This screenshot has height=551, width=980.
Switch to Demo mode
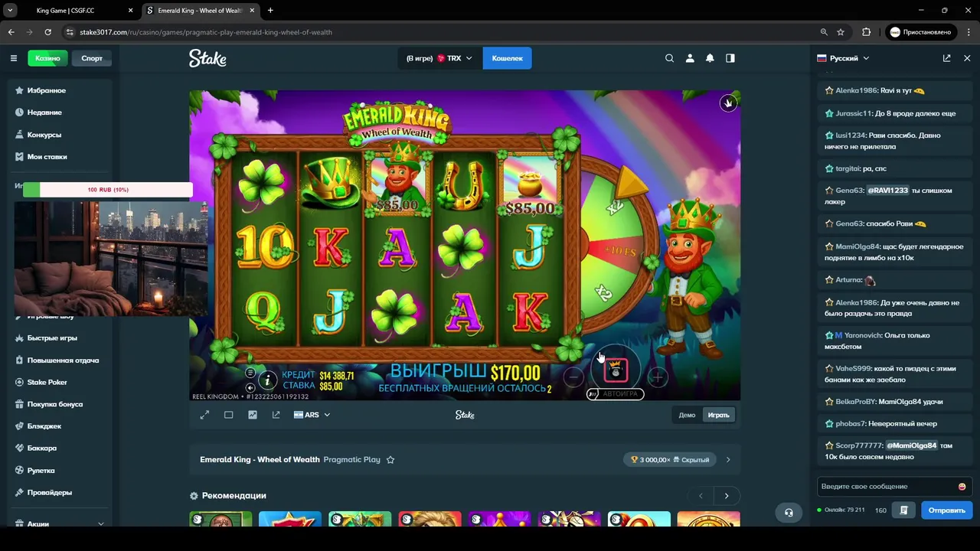pyautogui.click(x=687, y=415)
